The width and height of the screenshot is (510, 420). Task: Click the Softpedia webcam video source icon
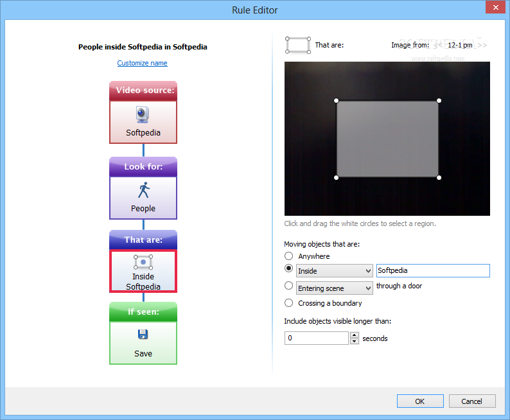pos(143,115)
